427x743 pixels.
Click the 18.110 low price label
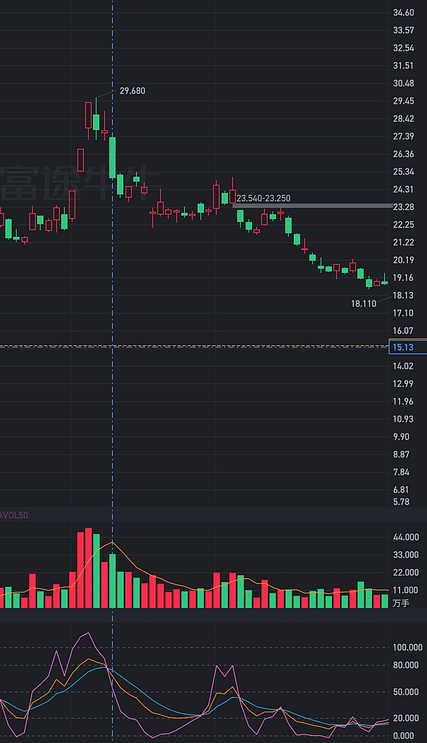[x=363, y=304]
